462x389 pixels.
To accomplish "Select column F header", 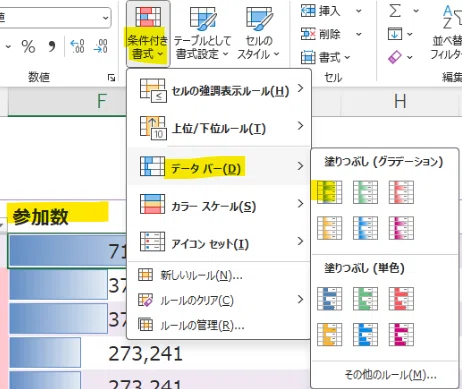I will pos(67,101).
